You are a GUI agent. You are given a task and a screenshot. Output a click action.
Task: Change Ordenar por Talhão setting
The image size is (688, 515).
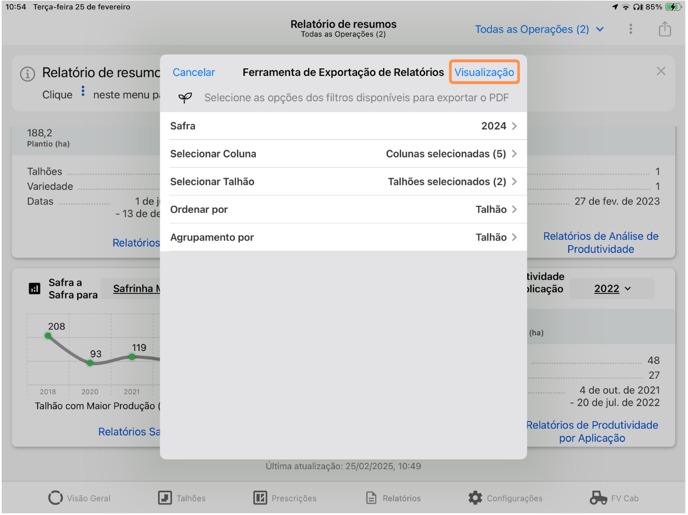(343, 210)
